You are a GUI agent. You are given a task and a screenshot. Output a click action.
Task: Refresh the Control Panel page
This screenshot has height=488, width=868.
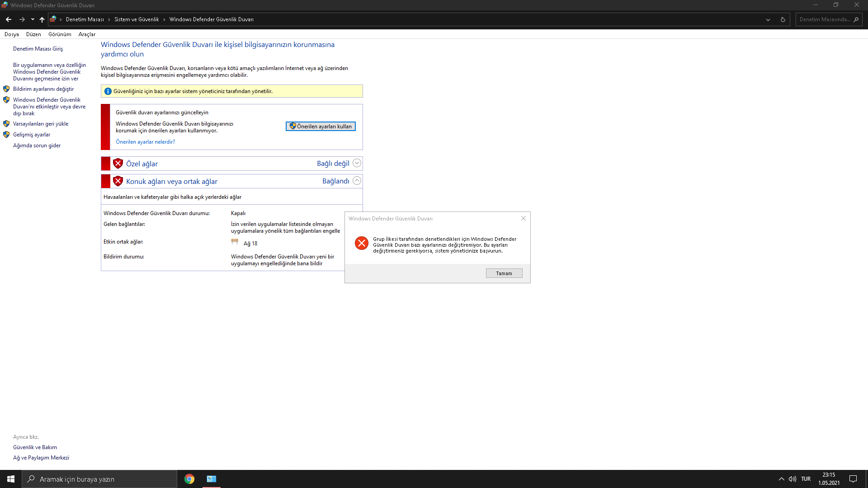(783, 19)
